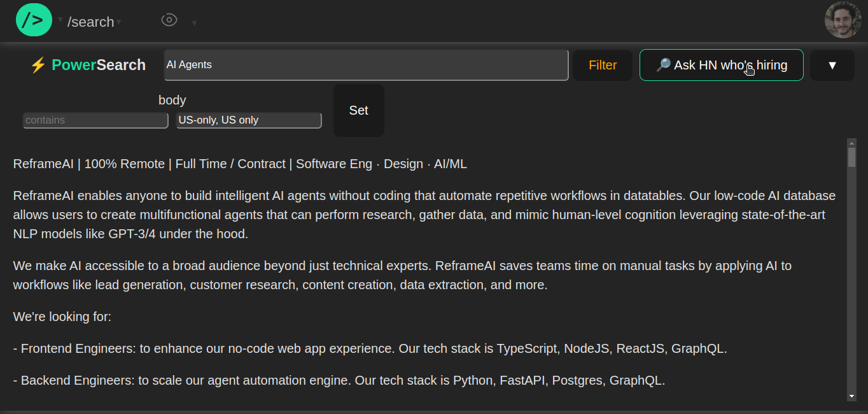Click the ▼ button beside Ask HN
868x414 pixels.
click(x=832, y=65)
